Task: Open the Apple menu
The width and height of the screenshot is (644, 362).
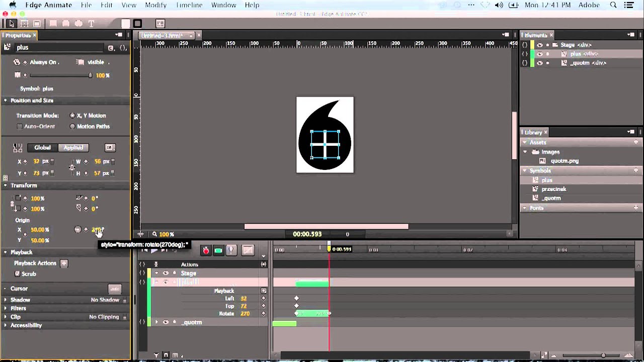Action: coord(12,5)
